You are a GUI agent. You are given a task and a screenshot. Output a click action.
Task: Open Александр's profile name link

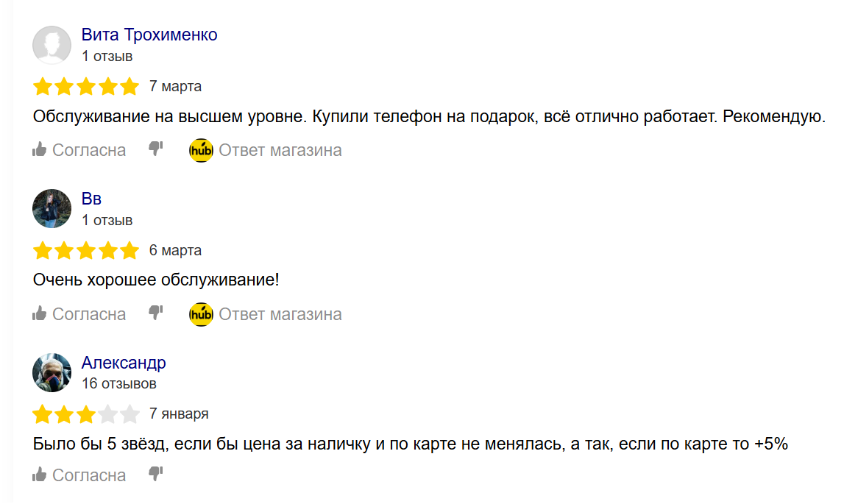(124, 363)
